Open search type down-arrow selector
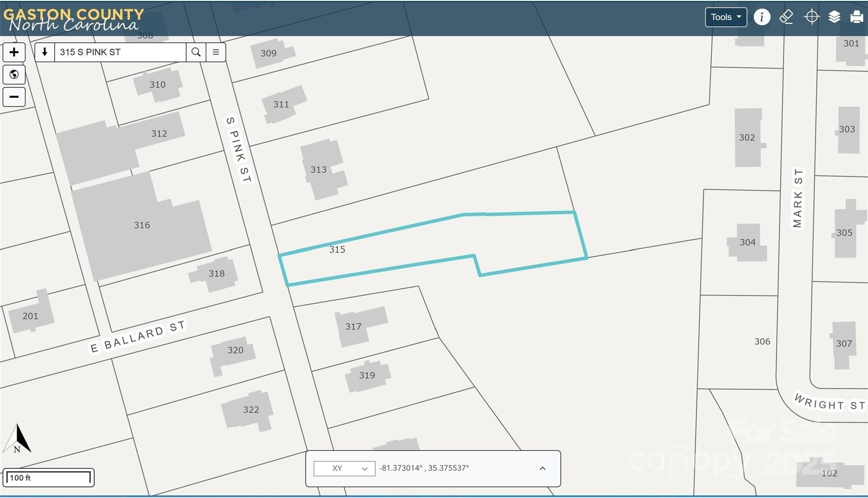Viewport: 868px width, 498px height. coord(45,52)
